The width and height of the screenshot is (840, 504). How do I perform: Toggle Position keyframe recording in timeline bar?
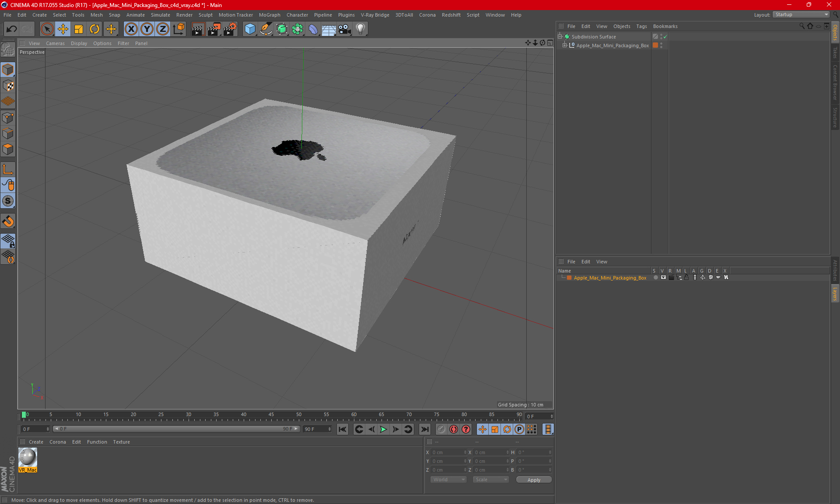(x=483, y=429)
